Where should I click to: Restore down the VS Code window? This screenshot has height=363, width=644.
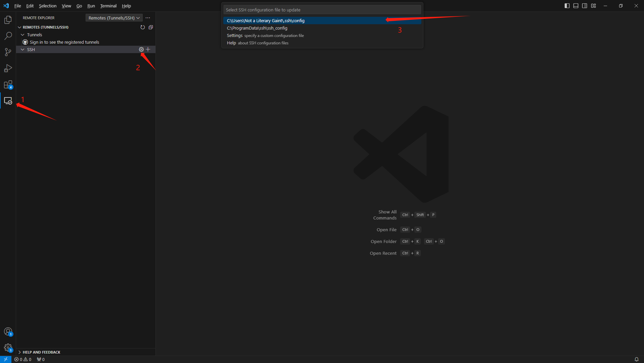pos(621,6)
